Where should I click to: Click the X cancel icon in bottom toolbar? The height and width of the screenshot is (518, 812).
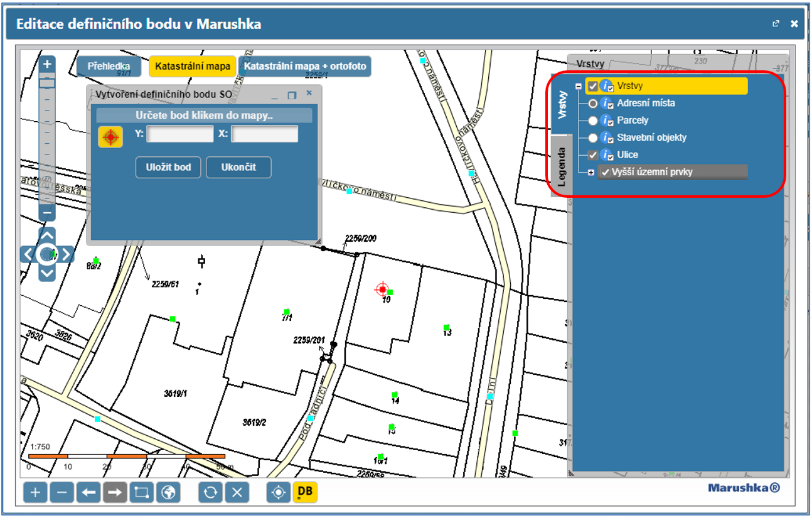(237, 492)
